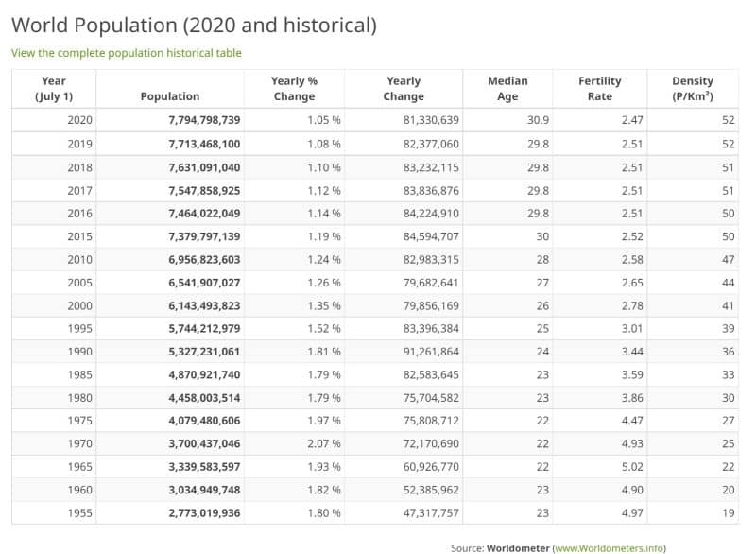The width and height of the screenshot is (756, 554).
Task: Select the Density (P/Km²) column header
Action: tap(693, 88)
